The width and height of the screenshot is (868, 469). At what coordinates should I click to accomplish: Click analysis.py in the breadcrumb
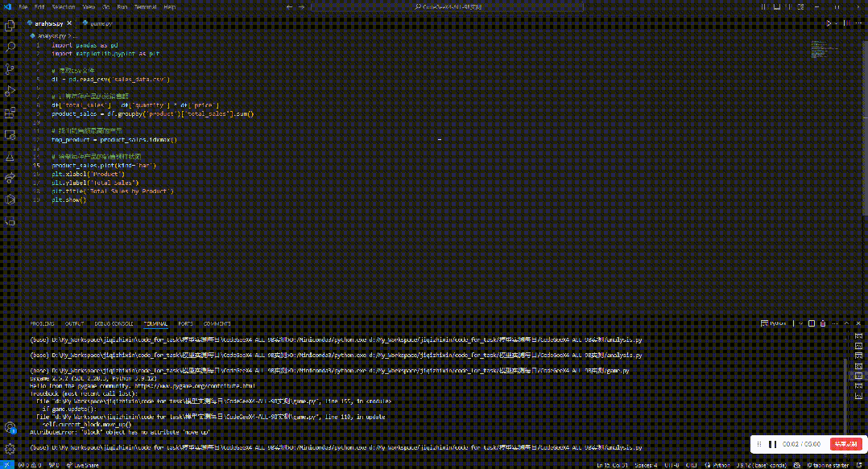pyautogui.click(x=51, y=35)
